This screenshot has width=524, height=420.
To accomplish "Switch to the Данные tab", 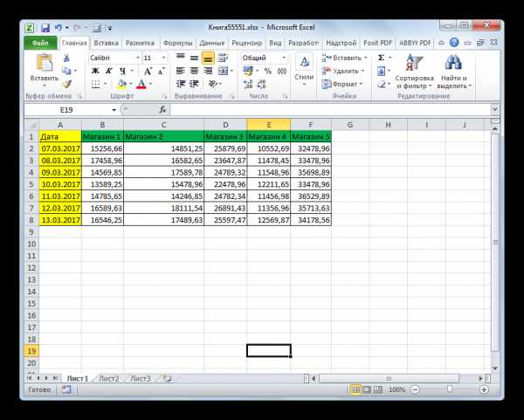I will coord(212,43).
